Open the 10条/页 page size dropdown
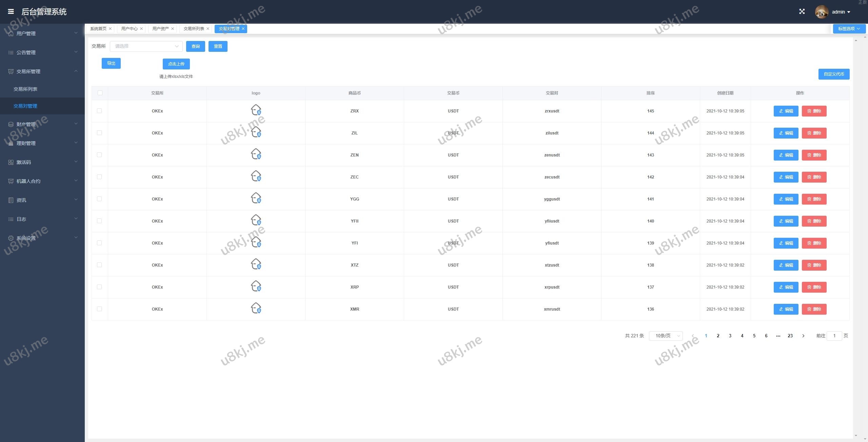Viewport: 868px width, 442px height. click(x=666, y=336)
